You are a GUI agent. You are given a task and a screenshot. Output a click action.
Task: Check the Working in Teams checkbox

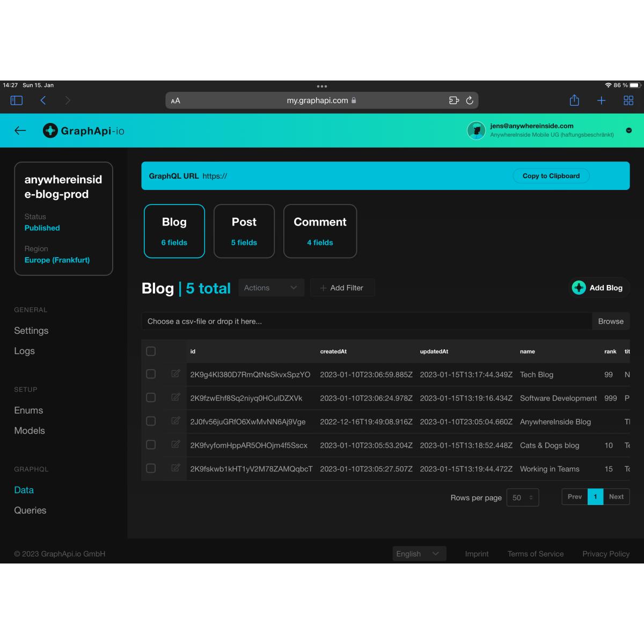click(151, 469)
